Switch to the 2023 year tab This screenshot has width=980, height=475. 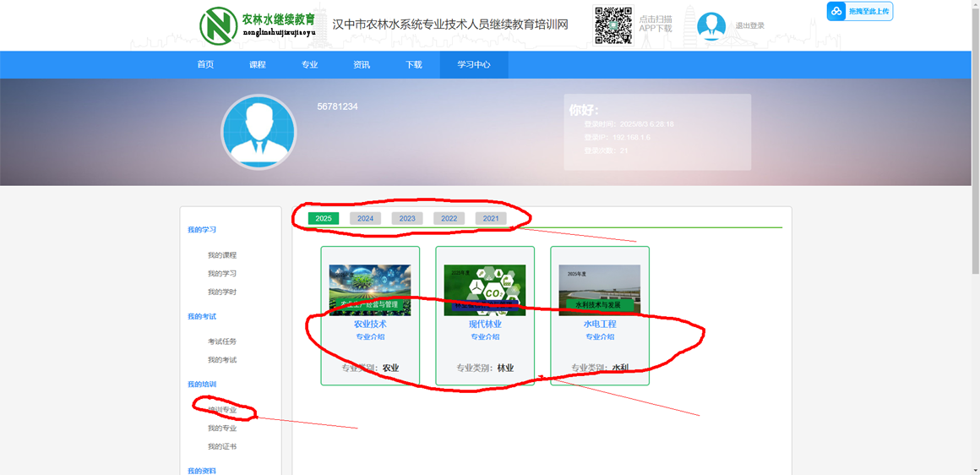[x=407, y=218]
